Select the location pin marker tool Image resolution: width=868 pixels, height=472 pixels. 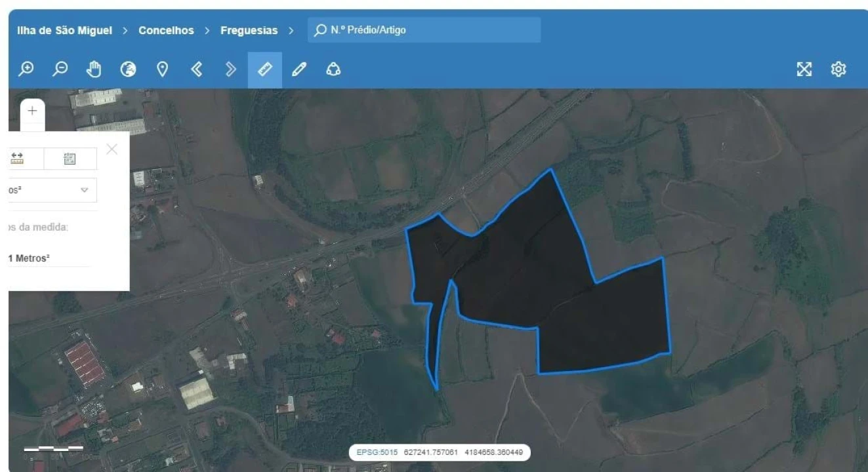coord(163,68)
